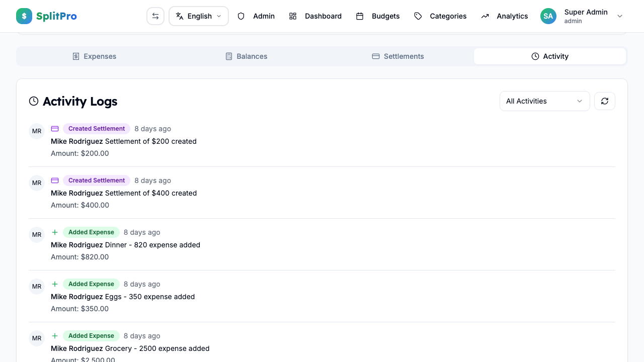The image size is (644, 362).
Task: Refresh activity logs with the refresh icon
Action: coord(604,101)
